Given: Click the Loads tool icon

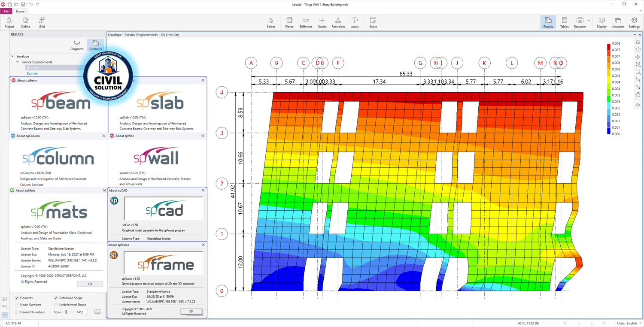Looking at the screenshot, I should coord(355,22).
